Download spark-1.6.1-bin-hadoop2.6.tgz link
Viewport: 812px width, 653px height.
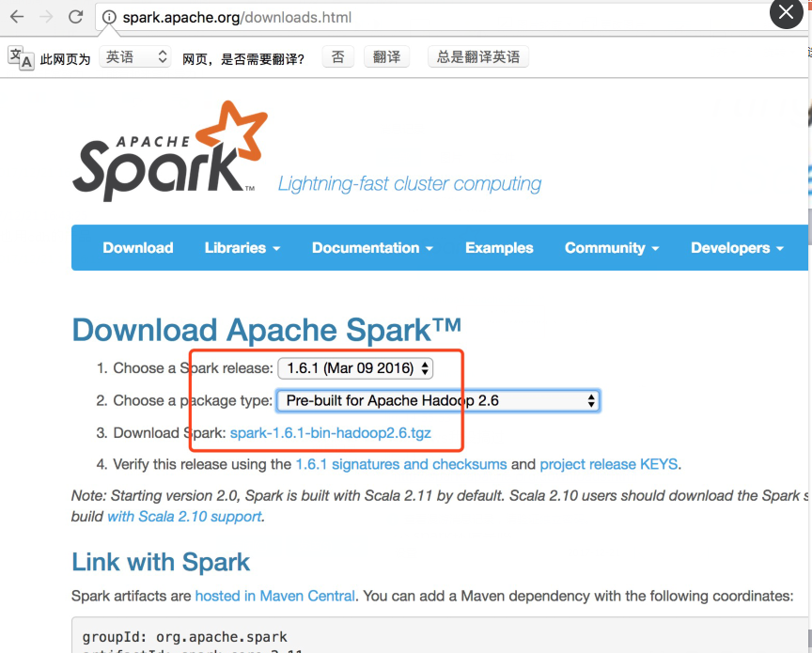click(331, 432)
